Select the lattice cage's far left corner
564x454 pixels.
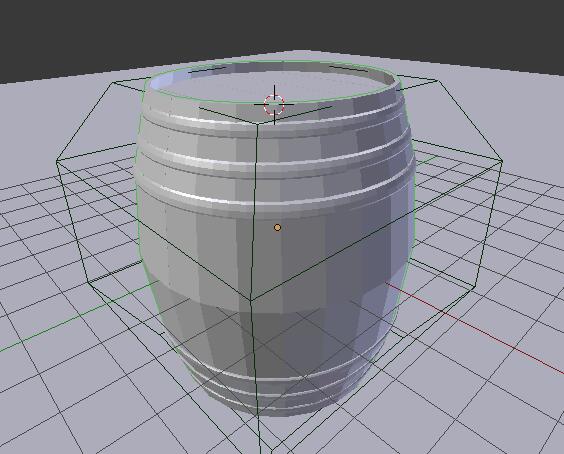click(x=57, y=162)
